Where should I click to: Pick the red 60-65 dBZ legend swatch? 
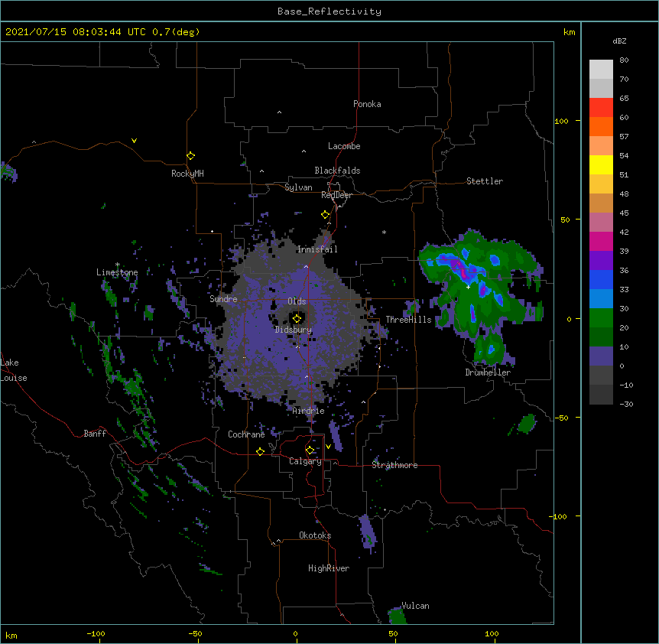(x=601, y=108)
